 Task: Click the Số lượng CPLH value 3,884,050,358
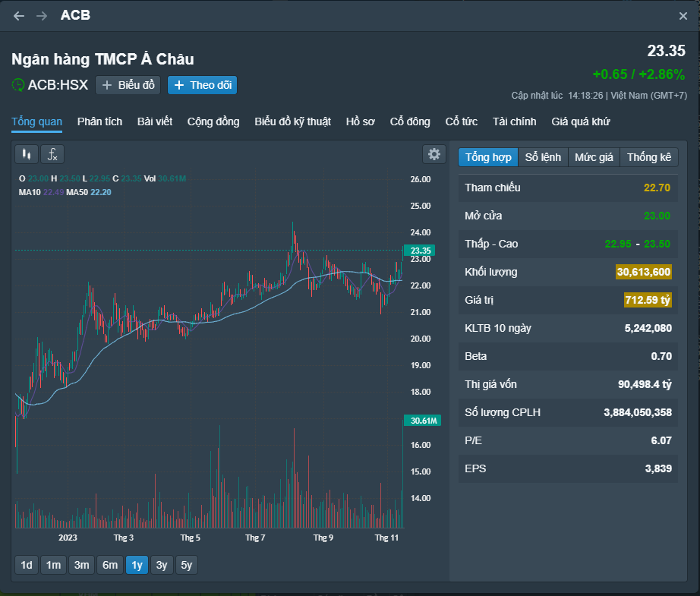click(x=638, y=412)
